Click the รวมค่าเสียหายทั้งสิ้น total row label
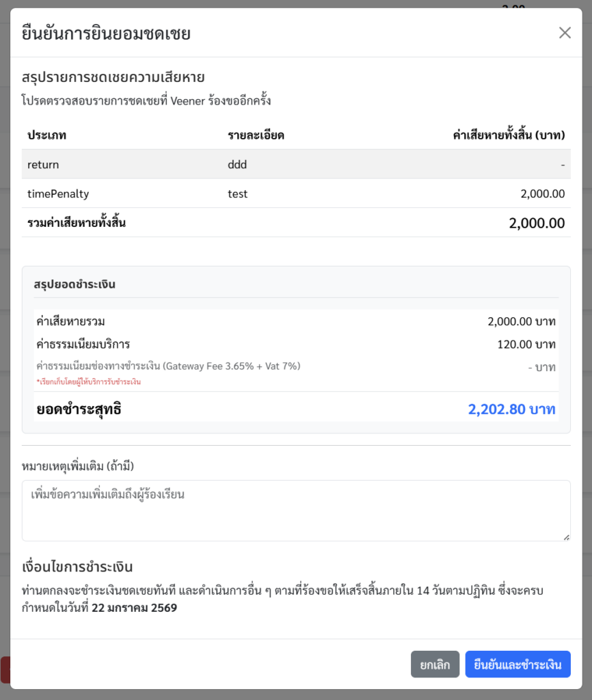Image resolution: width=592 pixels, height=700 pixels. click(x=77, y=223)
